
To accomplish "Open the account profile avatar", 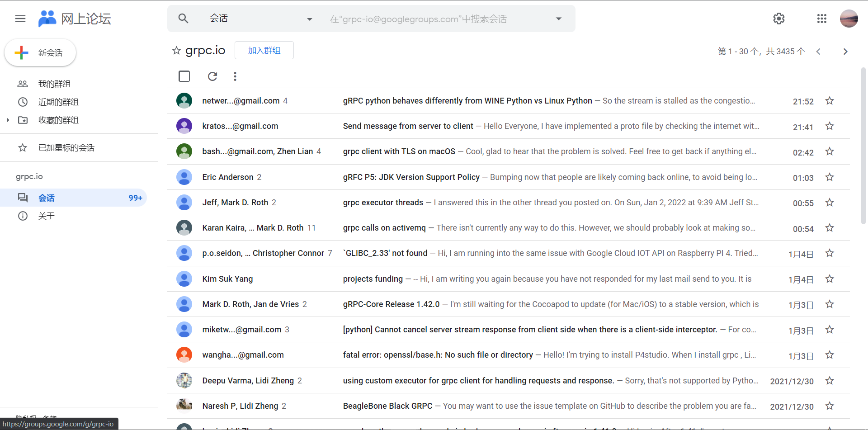I will coord(849,19).
